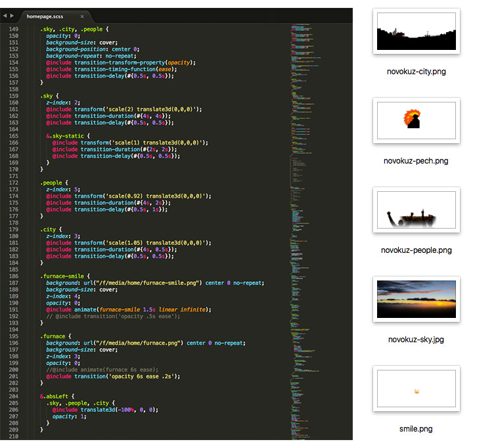This screenshot has height=448, width=496.
Task: Place cursor on the .furnace-smile selector
Action: (64, 276)
